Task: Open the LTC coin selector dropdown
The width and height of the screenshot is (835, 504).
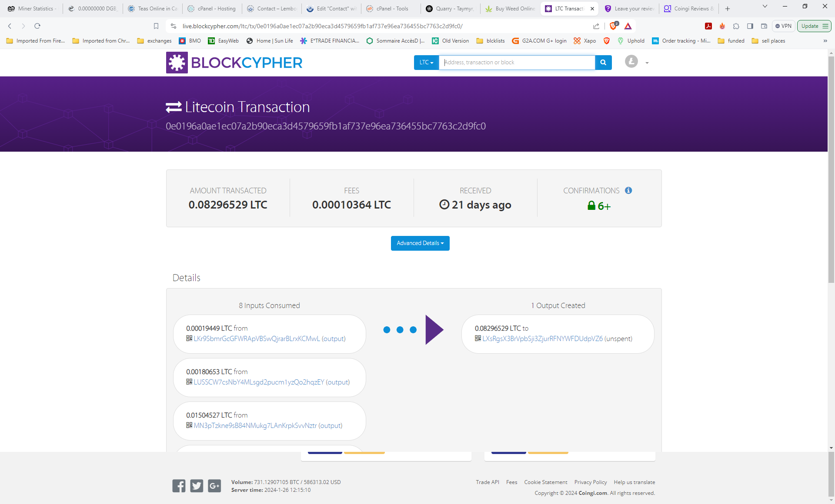Action: [x=426, y=63]
